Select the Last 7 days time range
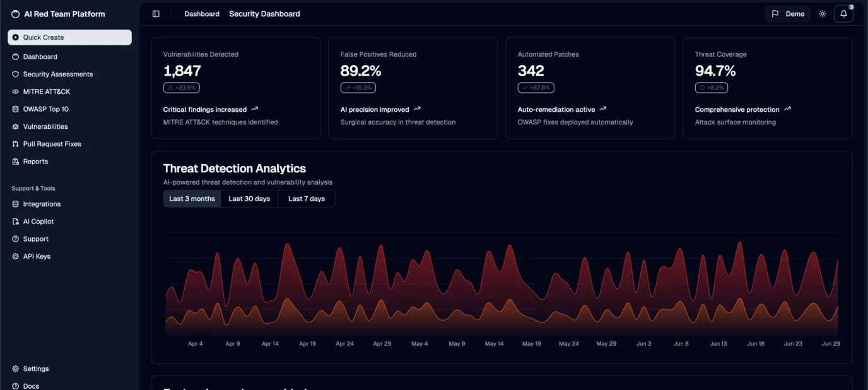Image resolution: width=868 pixels, height=390 pixels. tap(307, 198)
